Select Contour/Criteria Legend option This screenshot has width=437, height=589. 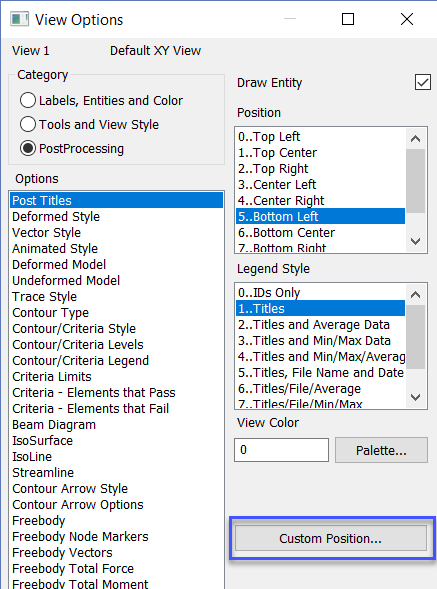[x=116, y=361]
